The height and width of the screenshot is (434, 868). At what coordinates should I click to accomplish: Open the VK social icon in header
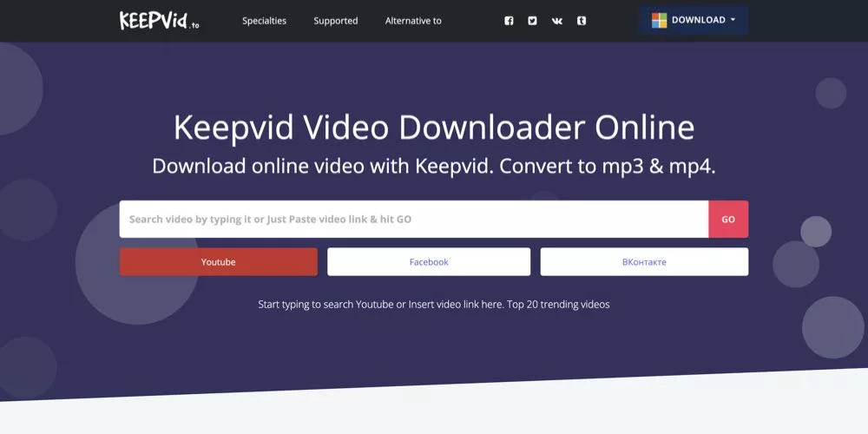(557, 21)
